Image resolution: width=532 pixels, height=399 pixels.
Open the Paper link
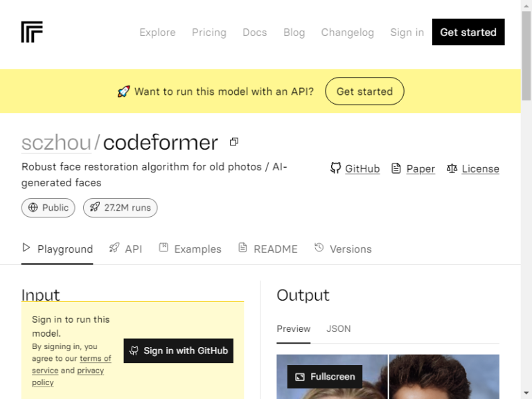(420, 168)
